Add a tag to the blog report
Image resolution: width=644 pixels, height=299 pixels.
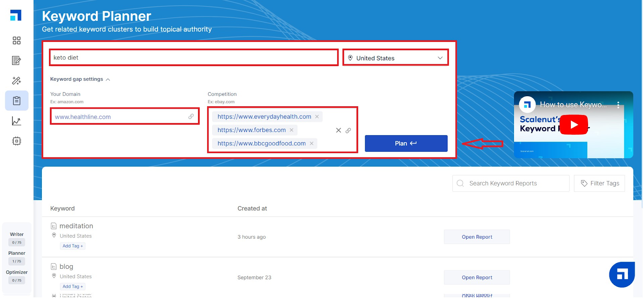coord(73,287)
